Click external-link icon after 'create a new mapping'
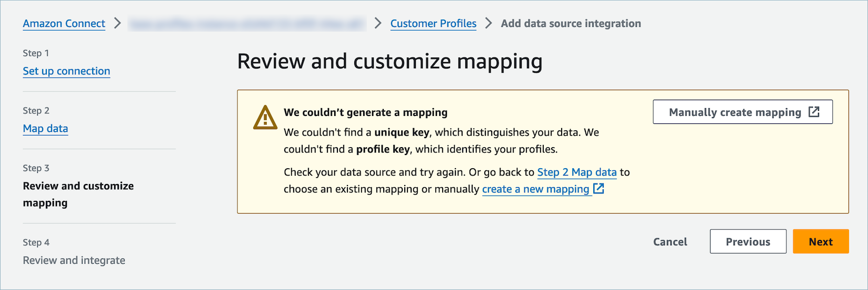Image resolution: width=868 pixels, height=290 pixels. 598,189
